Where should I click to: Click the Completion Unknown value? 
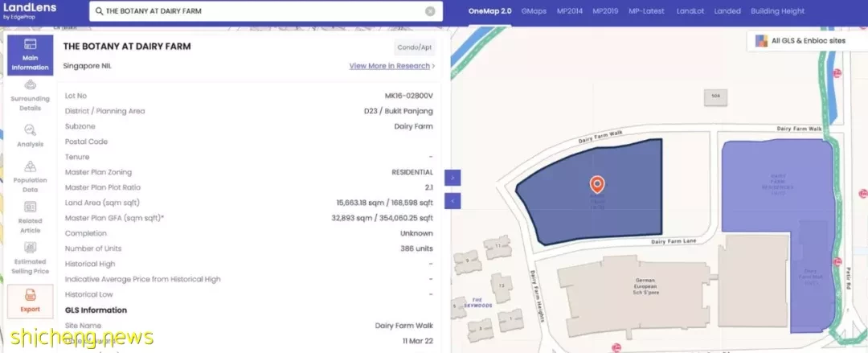click(x=417, y=233)
